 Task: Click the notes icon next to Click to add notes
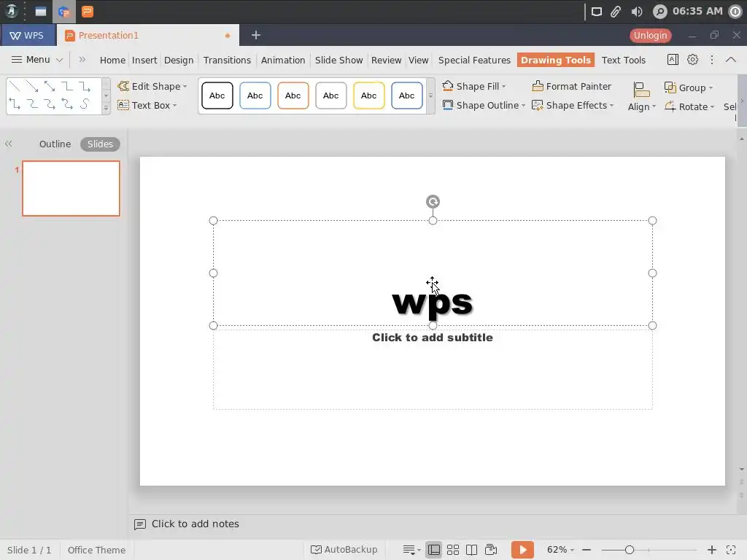[140, 524]
